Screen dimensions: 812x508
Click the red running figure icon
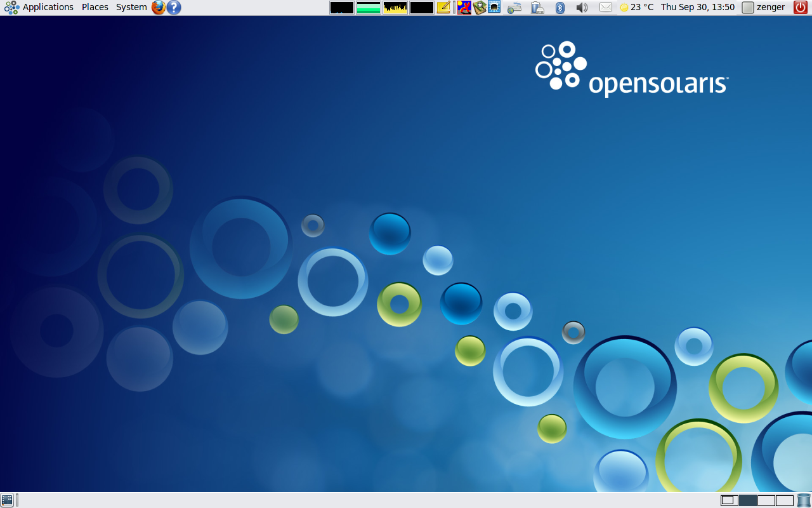tap(464, 8)
